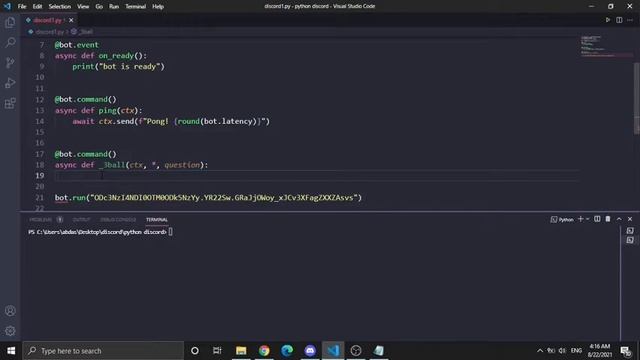Kill terminal with trash icon
This screenshot has height=360, width=640.
[608, 219]
